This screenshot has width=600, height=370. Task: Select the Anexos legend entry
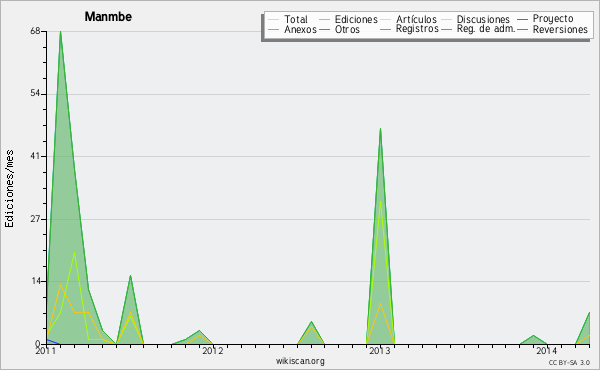point(293,29)
